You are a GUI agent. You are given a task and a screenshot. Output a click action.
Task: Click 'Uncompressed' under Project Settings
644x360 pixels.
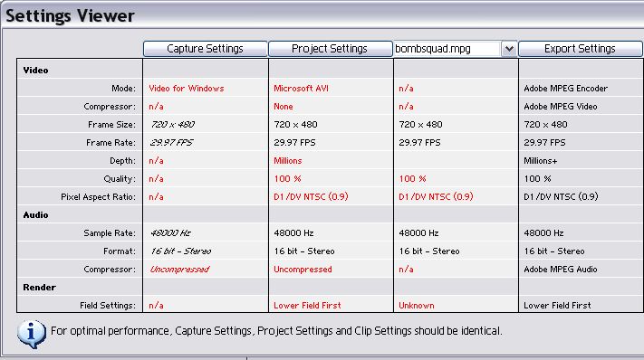tap(303, 270)
